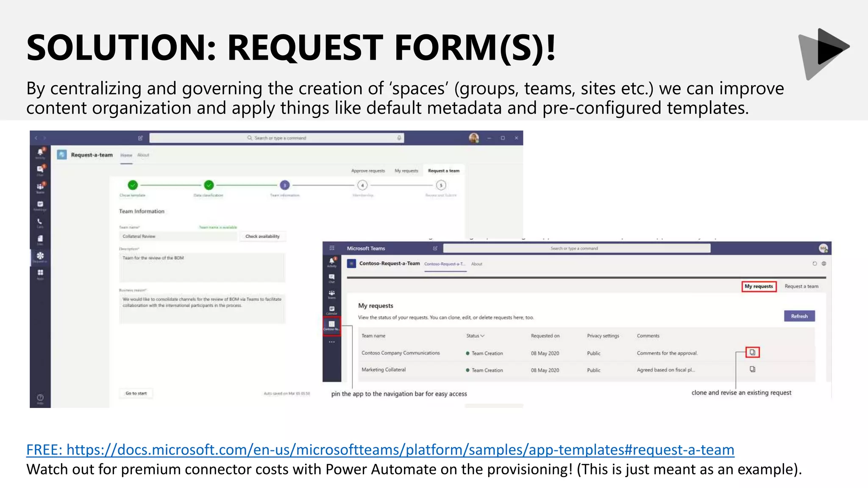Sort by the Status column dropdown

(475, 336)
